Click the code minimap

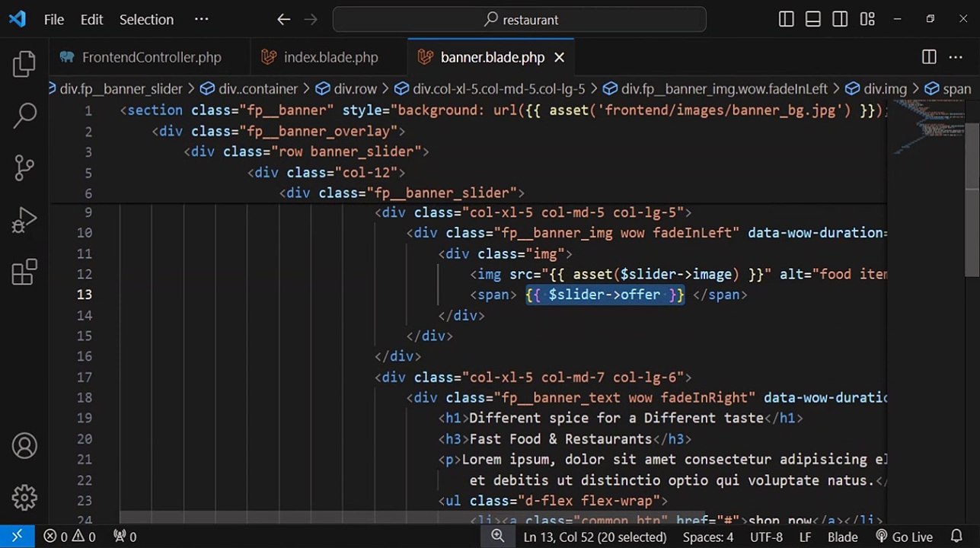click(927, 126)
